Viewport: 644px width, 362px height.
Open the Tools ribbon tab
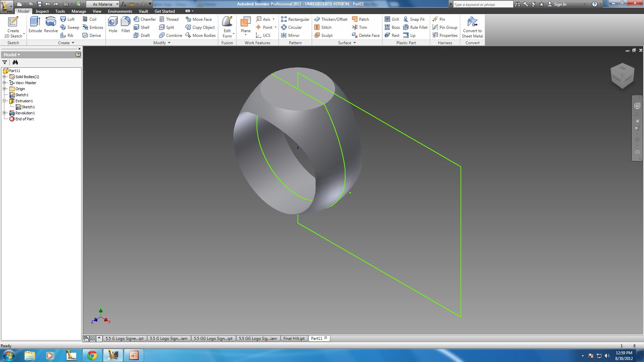[60, 11]
